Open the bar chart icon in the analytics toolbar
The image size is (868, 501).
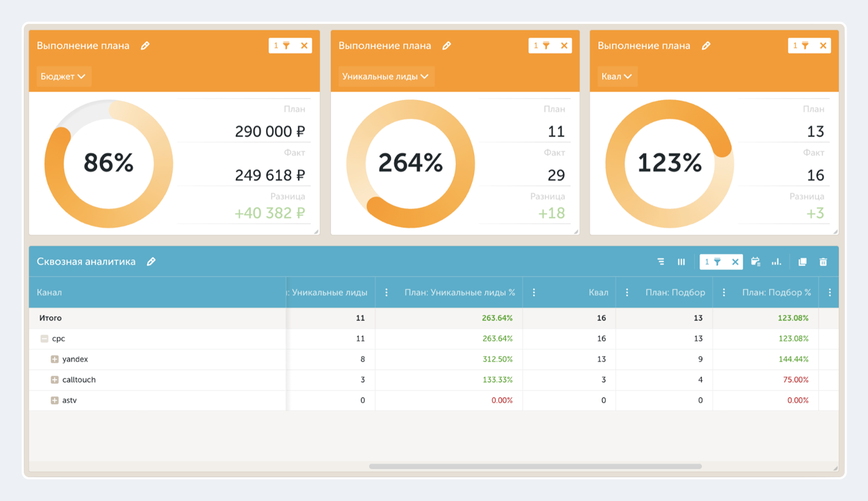click(776, 262)
